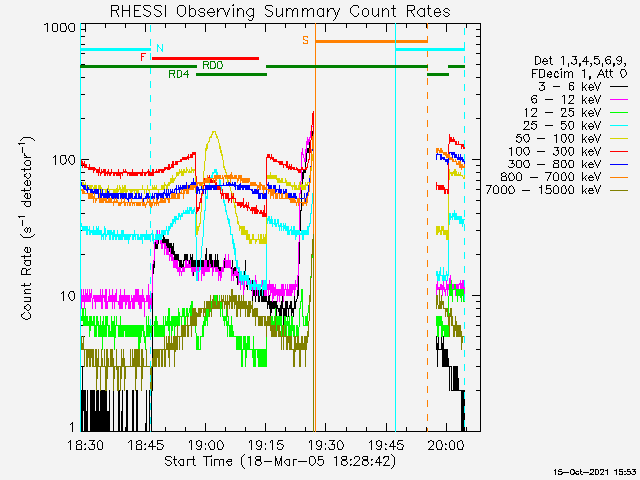
Task: Click the S flag label in orange
Action: point(305,40)
